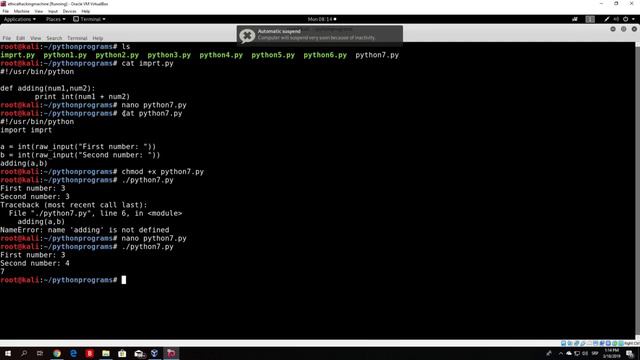Open Windows taskbar search
640x360 pixels.
tap(24, 353)
